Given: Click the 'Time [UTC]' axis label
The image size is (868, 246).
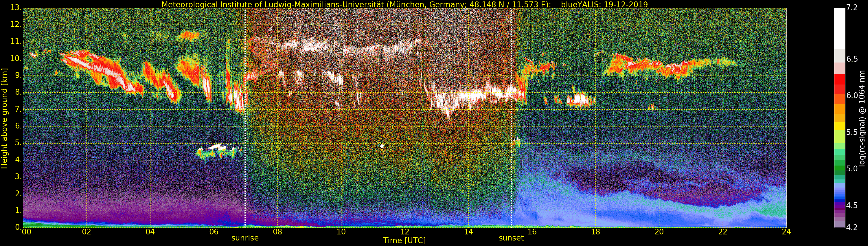Looking at the screenshot, I should [x=404, y=241].
